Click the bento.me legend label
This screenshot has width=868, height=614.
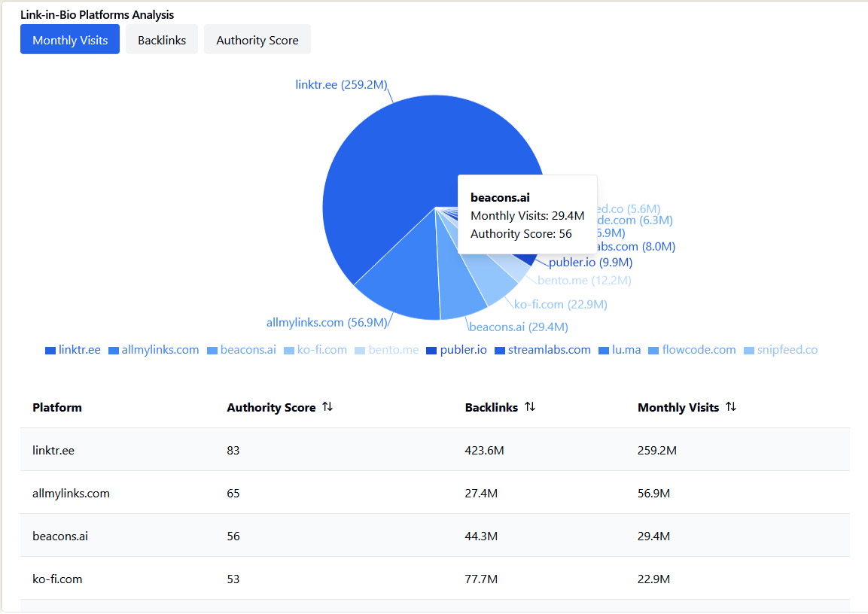tap(394, 350)
